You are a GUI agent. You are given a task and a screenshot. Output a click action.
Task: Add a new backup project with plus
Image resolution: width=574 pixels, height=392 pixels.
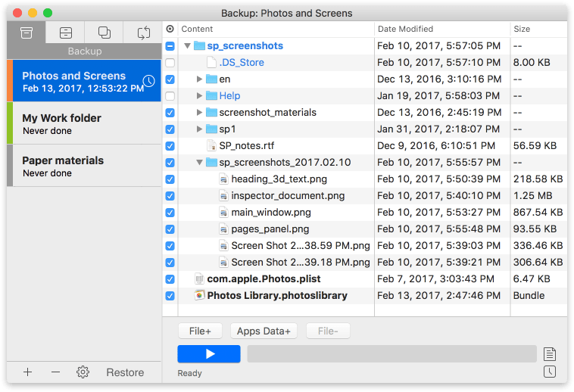tap(27, 372)
